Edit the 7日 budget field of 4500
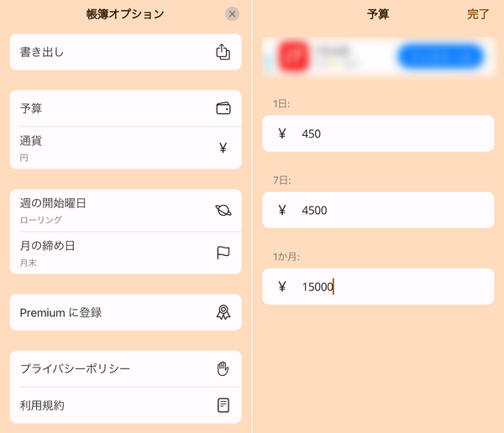The image size is (504, 433). tap(378, 210)
